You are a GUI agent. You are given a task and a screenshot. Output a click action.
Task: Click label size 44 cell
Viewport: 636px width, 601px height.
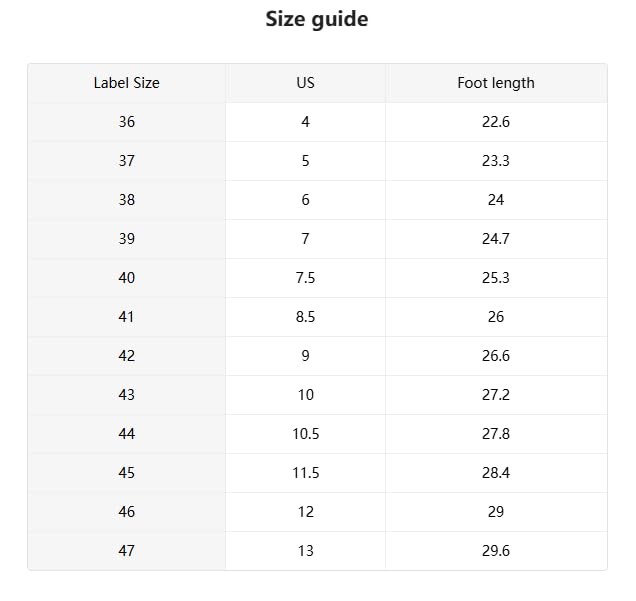tap(127, 434)
